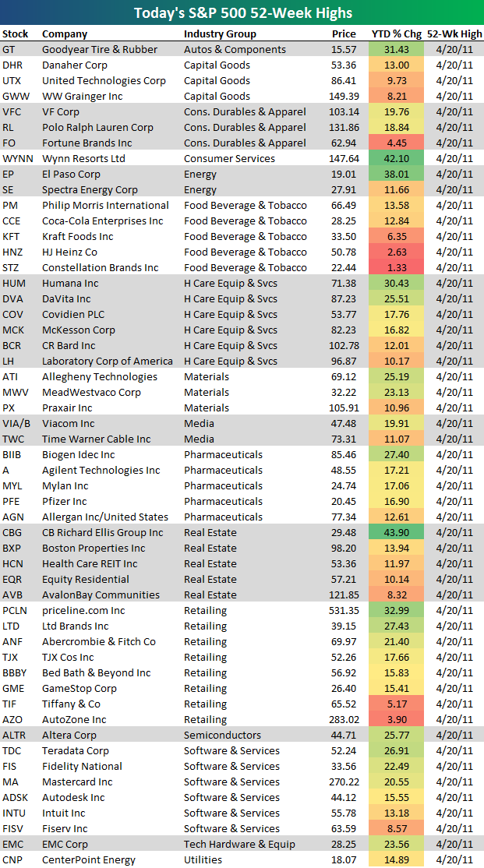This screenshot has height=868, width=484.
Task: Click priceline.com Inc price 531.35
Action: point(344,610)
